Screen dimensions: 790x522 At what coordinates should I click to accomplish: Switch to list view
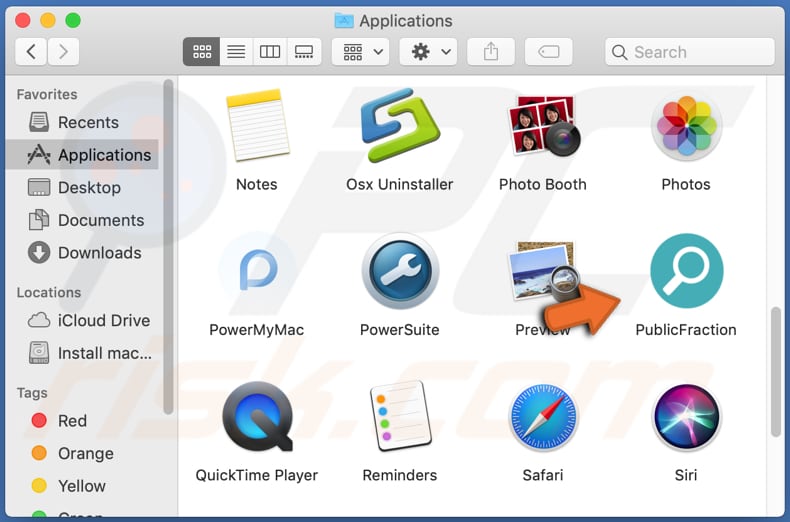pos(236,51)
